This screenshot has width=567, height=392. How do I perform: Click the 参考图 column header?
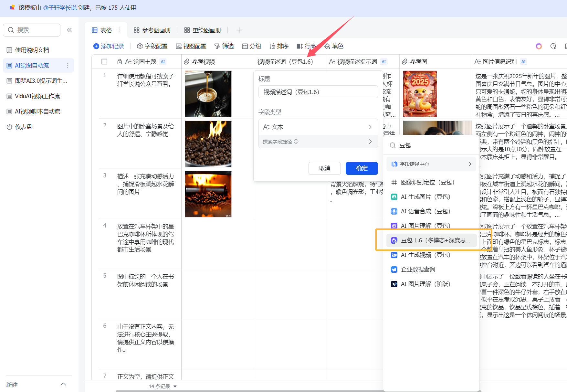[x=419, y=62]
